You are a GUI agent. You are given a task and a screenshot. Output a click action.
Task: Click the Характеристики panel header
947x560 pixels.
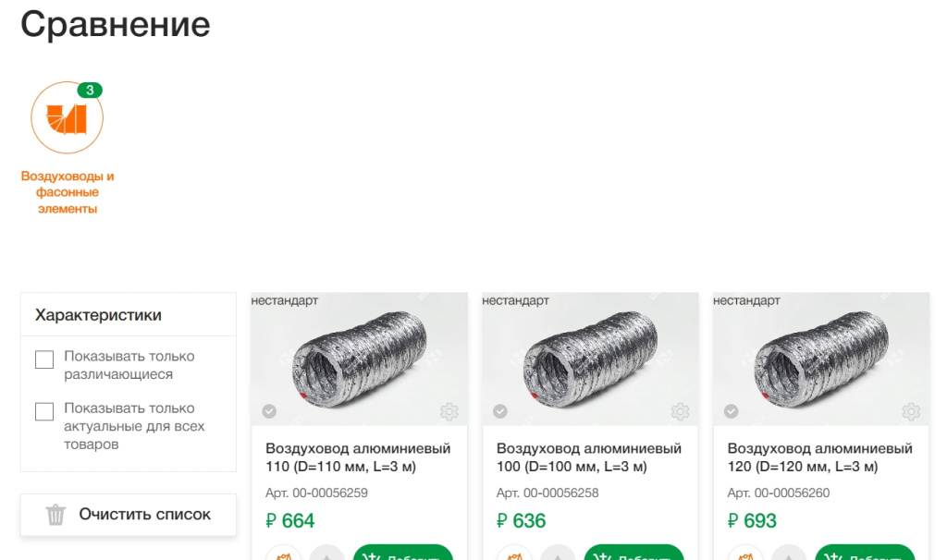[x=98, y=315]
